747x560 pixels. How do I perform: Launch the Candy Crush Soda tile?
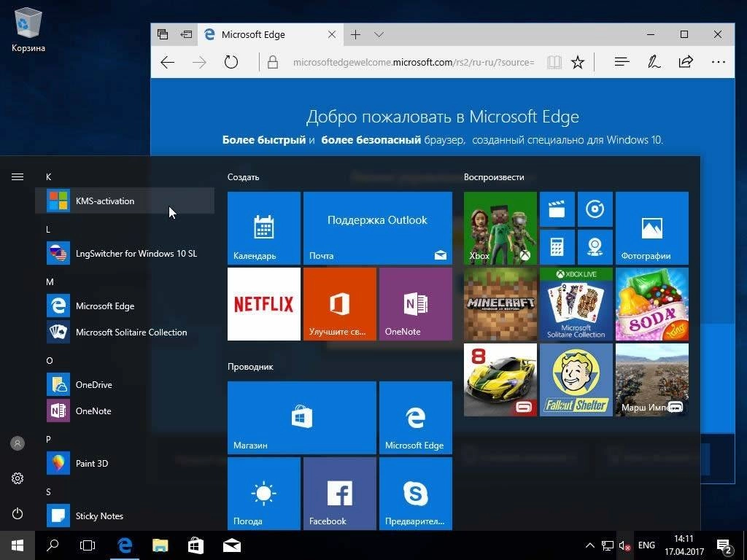point(651,304)
